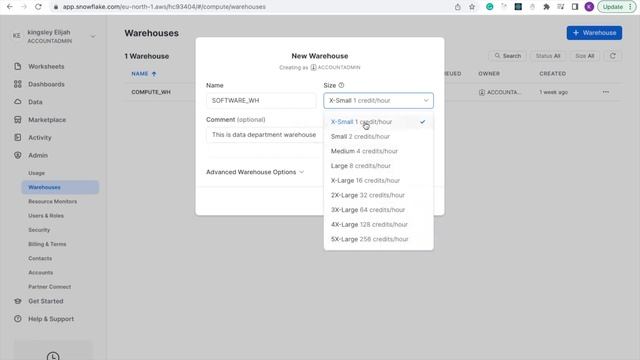This screenshot has height=360, width=640.
Task: Select 5X-Large 256 credits/hour option
Action: point(378,239)
